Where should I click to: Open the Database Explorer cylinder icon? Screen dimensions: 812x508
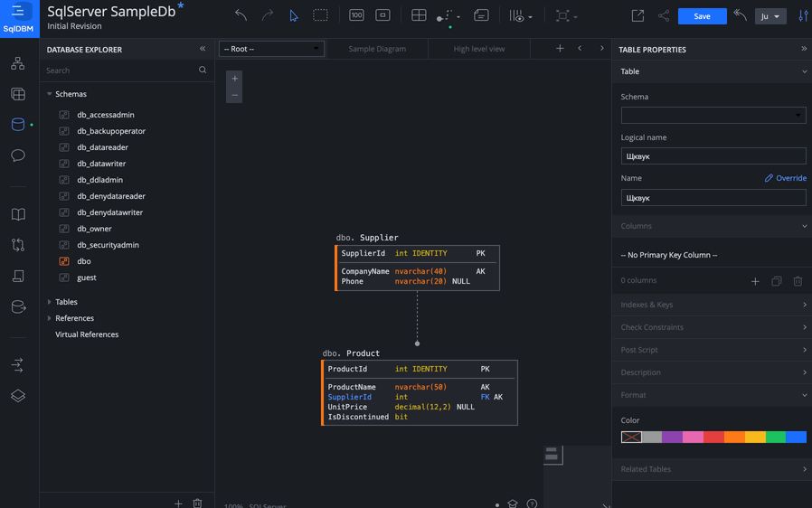[x=17, y=124]
